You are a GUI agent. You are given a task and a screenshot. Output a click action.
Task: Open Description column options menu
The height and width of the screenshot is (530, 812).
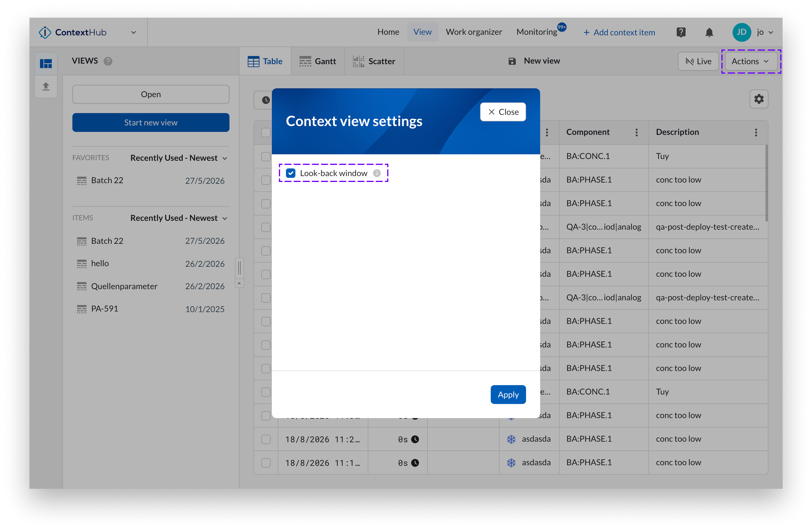point(756,132)
